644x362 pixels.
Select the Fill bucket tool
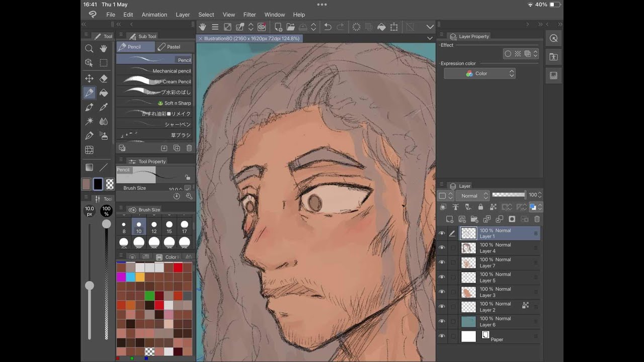[104, 93]
